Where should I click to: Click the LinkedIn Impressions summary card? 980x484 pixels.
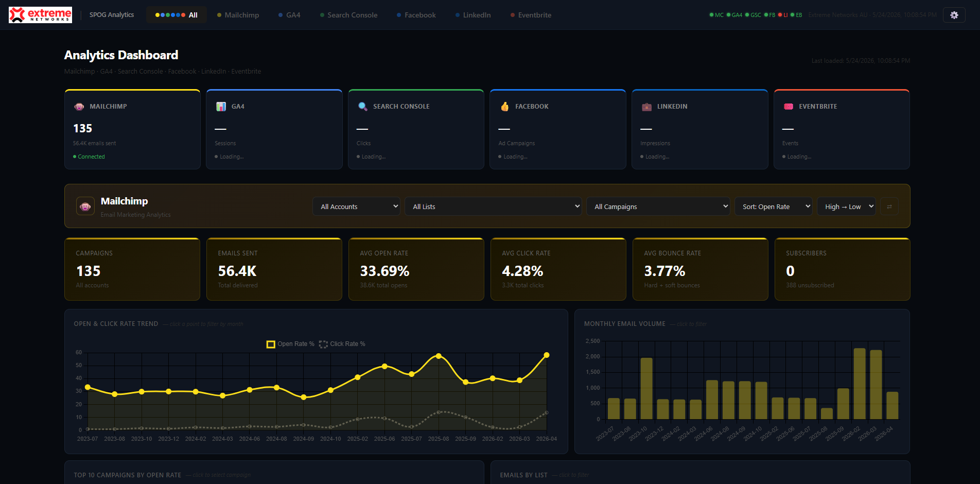click(x=700, y=129)
